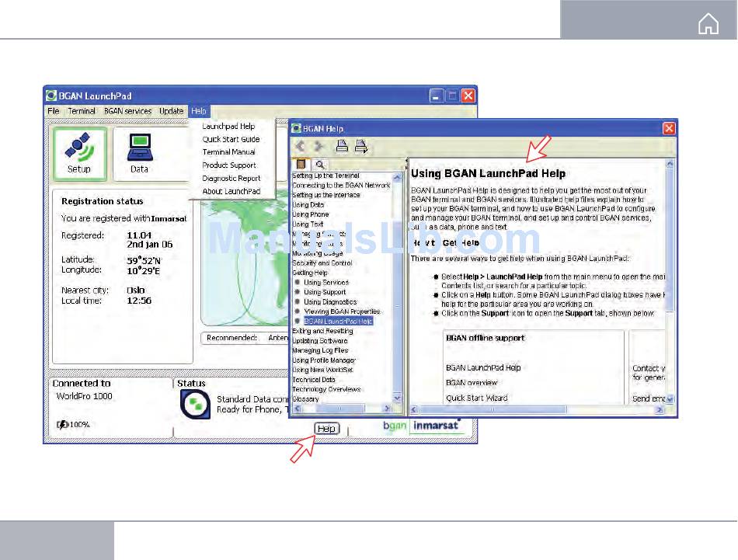The image size is (738, 560).
Task: Open Connecting to the BGAN Network topic
Action: [341, 186]
